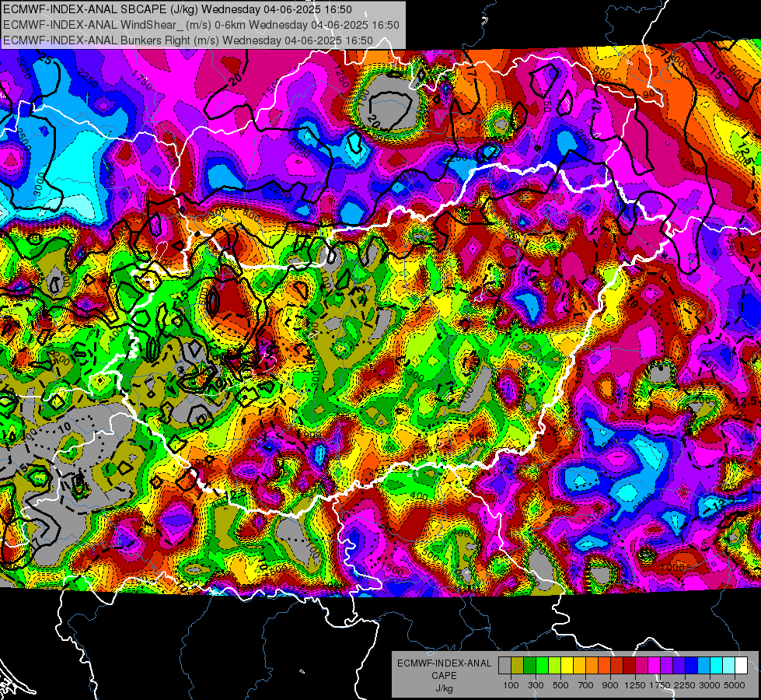
Task: Click the sky blue swatch left of 3000 tick
Action: tap(703, 666)
